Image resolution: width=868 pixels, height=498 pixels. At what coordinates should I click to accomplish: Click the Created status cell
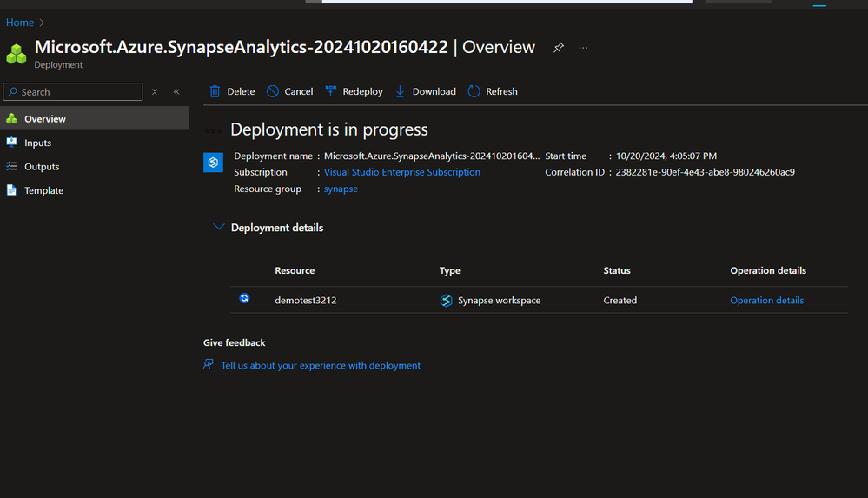click(620, 300)
